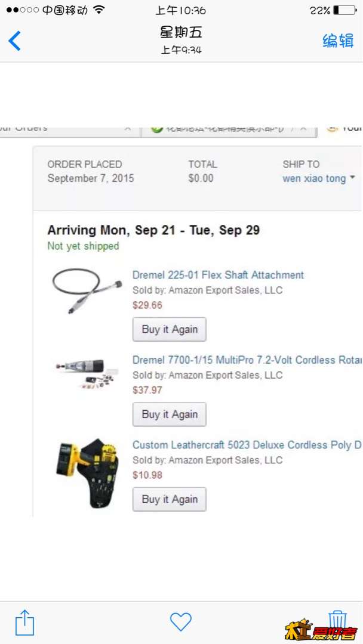Favorite this photo with heart icon
The image size is (363, 644).
(181, 622)
